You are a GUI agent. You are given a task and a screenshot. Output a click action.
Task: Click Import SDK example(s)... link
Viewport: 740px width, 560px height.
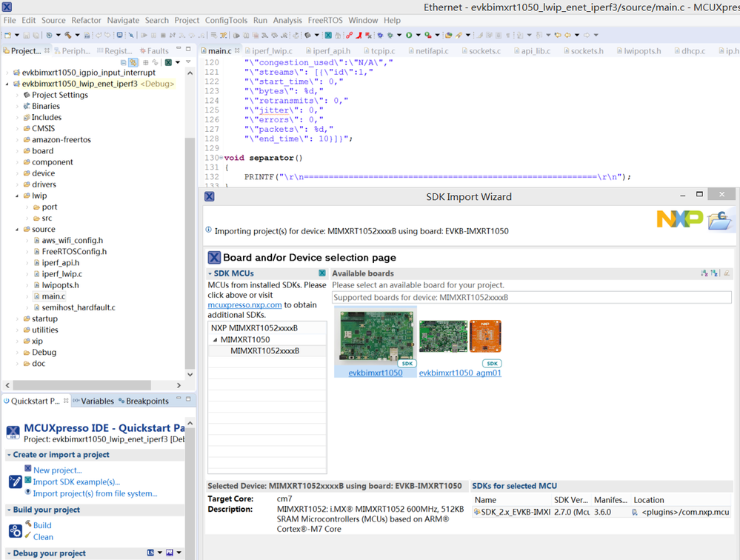[76, 481]
